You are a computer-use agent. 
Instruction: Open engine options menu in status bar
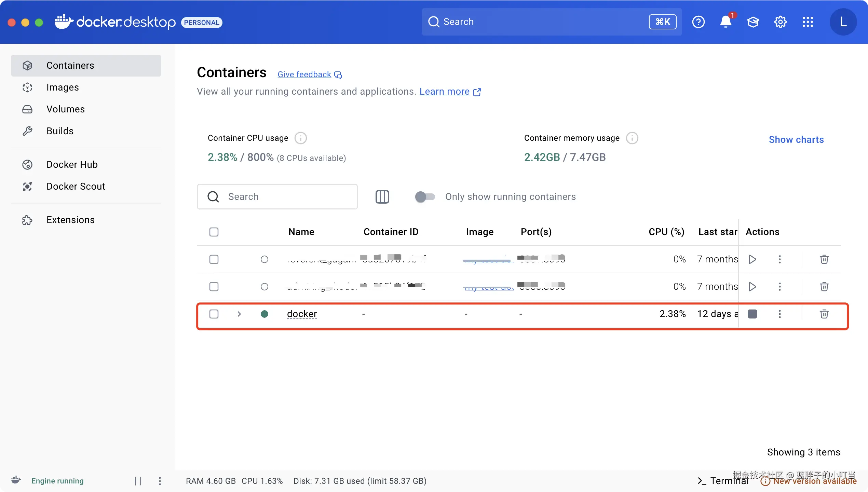tap(160, 481)
